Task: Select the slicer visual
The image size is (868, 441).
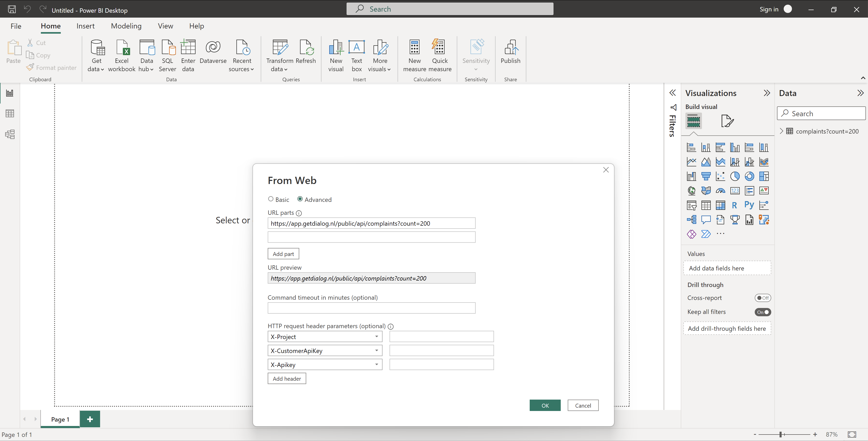Action: click(691, 205)
